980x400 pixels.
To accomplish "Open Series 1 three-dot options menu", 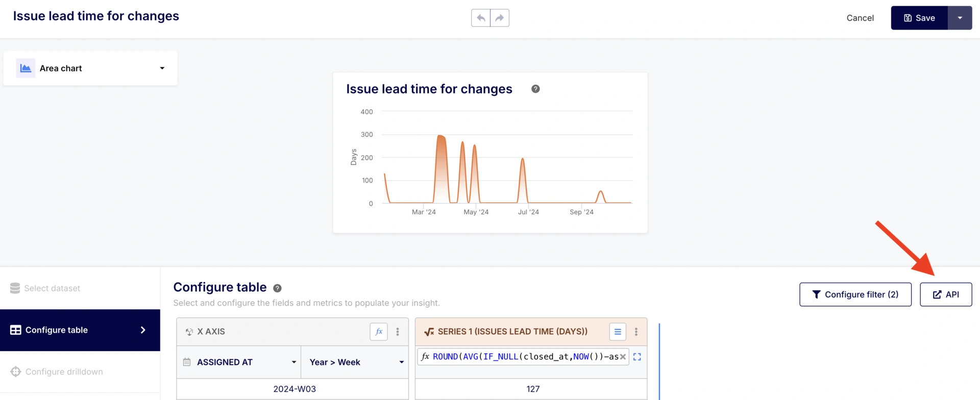I will point(636,332).
